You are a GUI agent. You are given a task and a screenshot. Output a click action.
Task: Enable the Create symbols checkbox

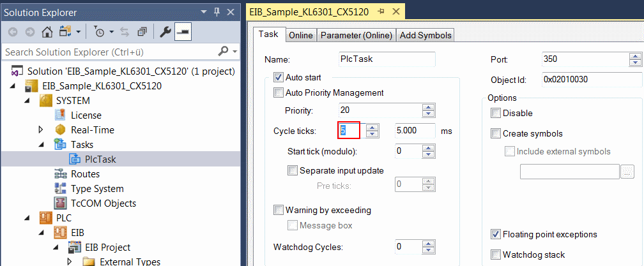(x=496, y=133)
